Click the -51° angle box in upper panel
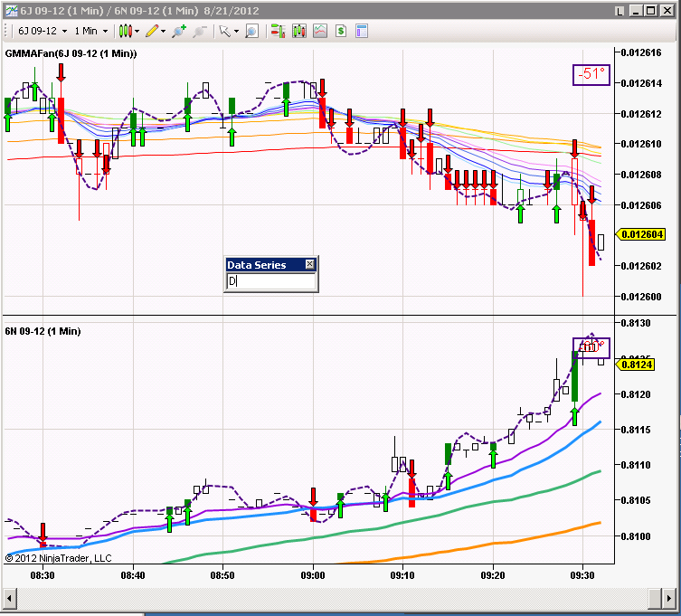Image resolution: width=681 pixels, height=616 pixels. [x=591, y=75]
